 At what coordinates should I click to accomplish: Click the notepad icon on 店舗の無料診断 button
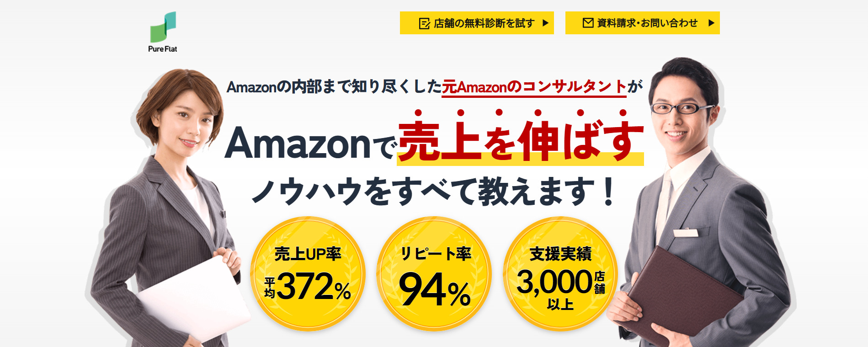point(425,23)
